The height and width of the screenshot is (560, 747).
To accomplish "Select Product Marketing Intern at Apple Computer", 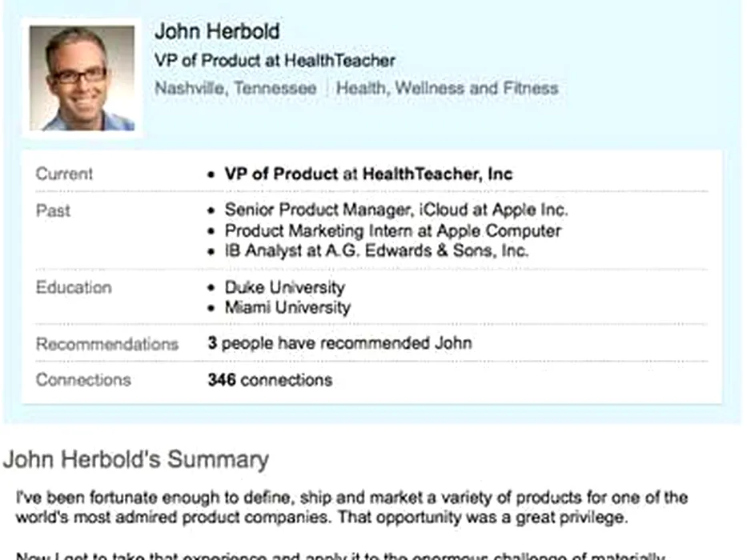I will pyautogui.click(x=392, y=230).
